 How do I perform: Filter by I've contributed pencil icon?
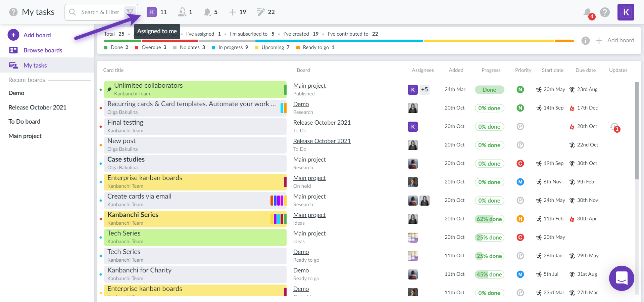coord(261,12)
